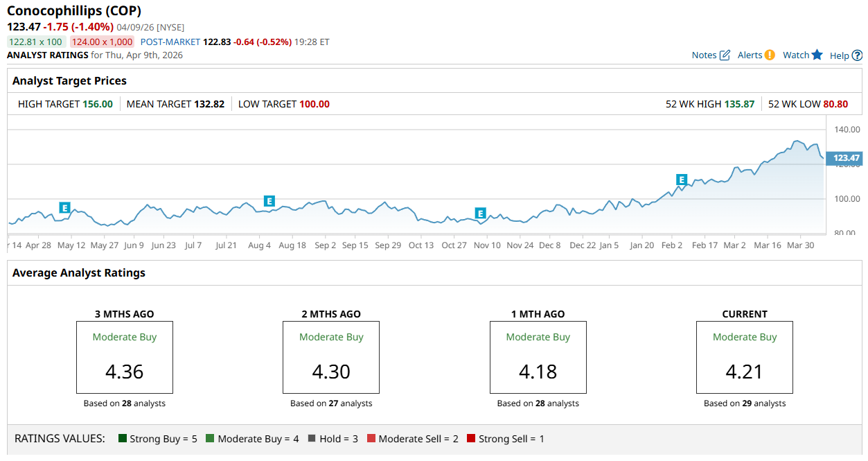Click the 52 WK HIGH 135.87 value
868x461 pixels.
739,104
